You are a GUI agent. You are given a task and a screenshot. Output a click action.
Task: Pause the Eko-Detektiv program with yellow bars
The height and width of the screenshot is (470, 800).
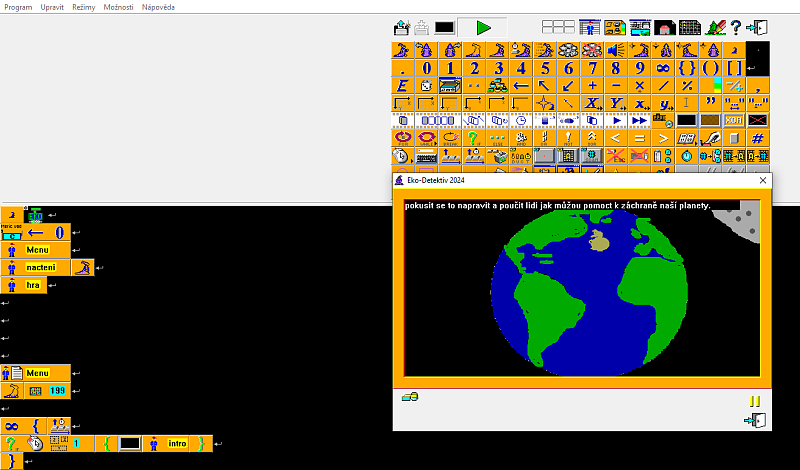pyautogui.click(x=755, y=402)
